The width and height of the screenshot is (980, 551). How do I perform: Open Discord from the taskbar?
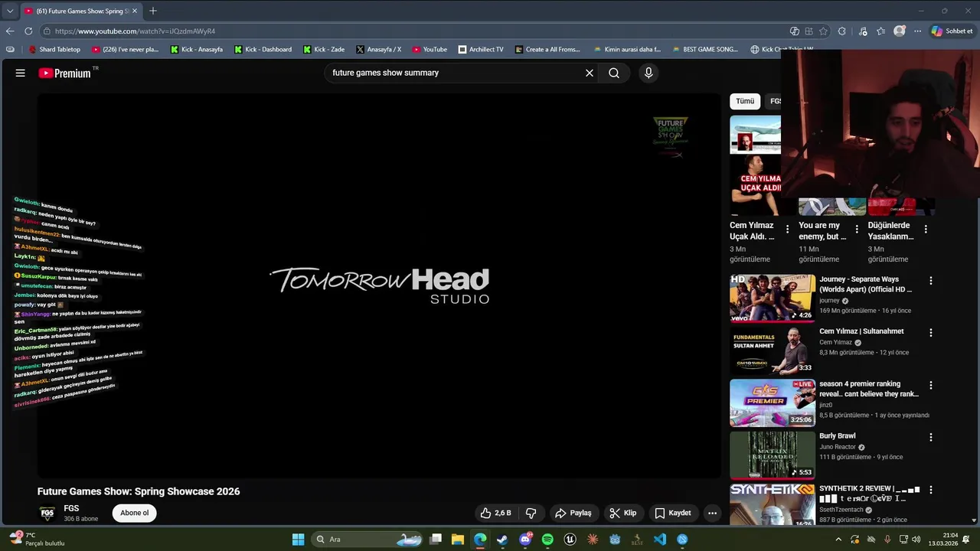525,540
